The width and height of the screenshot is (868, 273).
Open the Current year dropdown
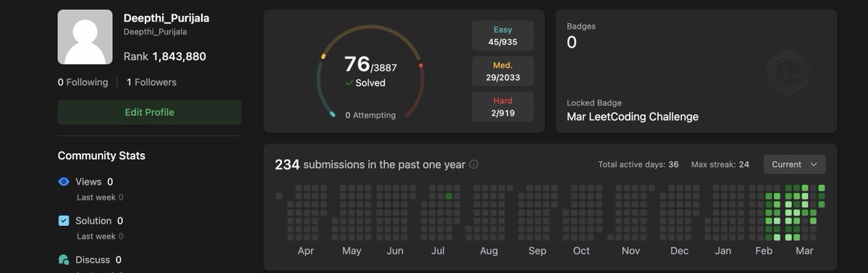(794, 164)
